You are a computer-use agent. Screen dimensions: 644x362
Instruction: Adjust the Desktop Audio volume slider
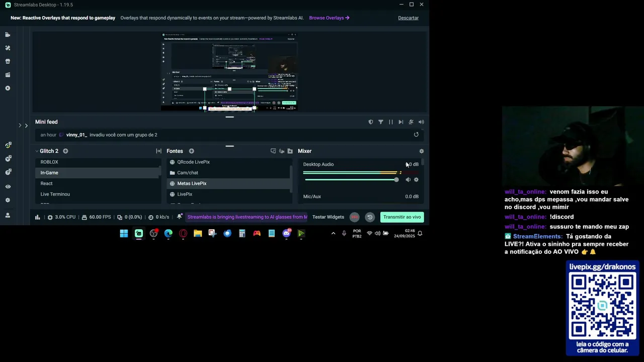click(x=351, y=179)
